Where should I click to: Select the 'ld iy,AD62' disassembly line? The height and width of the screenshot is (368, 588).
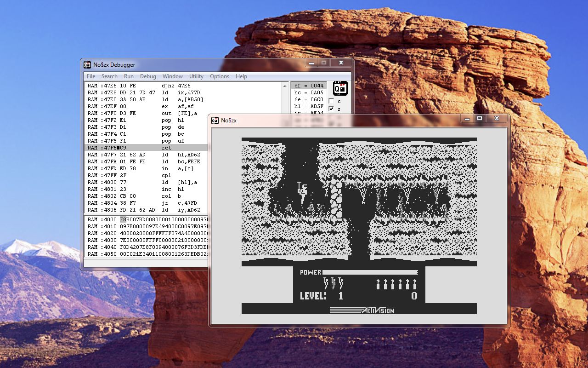147,210
